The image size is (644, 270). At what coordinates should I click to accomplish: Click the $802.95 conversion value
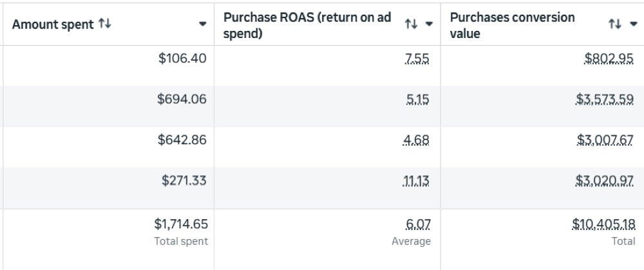pyautogui.click(x=609, y=59)
